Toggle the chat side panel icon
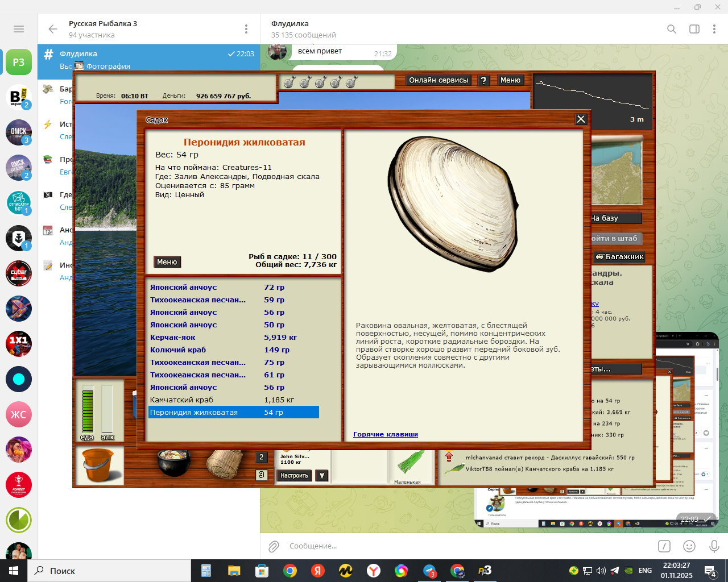The width and height of the screenshot is (728, 582). pos(694,29)
